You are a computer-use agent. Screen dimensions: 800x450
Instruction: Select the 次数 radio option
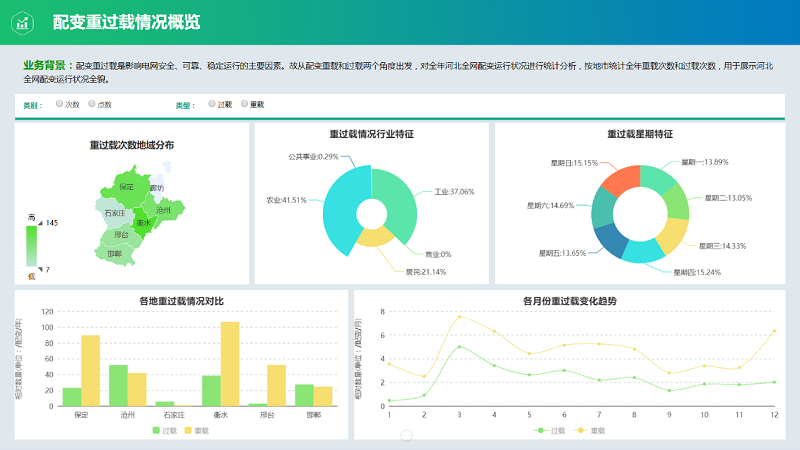coord(60,104)
